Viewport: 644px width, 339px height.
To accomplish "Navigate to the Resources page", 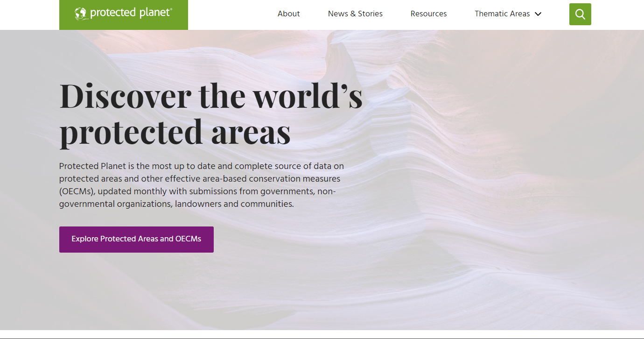I will [x=428, y=14].
